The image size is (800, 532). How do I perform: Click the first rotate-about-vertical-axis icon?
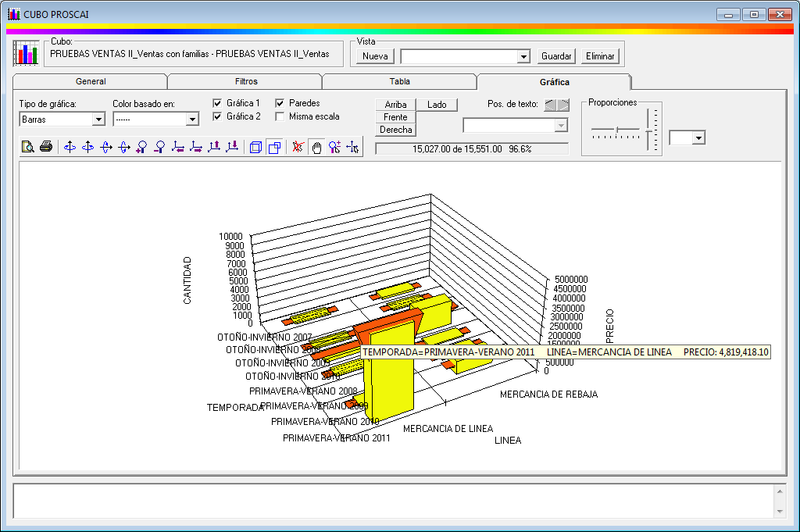70,148
